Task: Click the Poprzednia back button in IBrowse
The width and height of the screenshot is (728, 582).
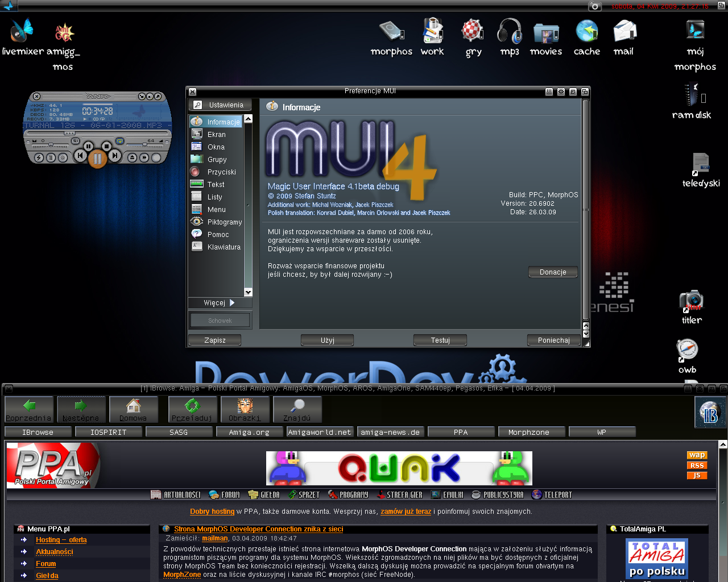Action: point(29,410)
